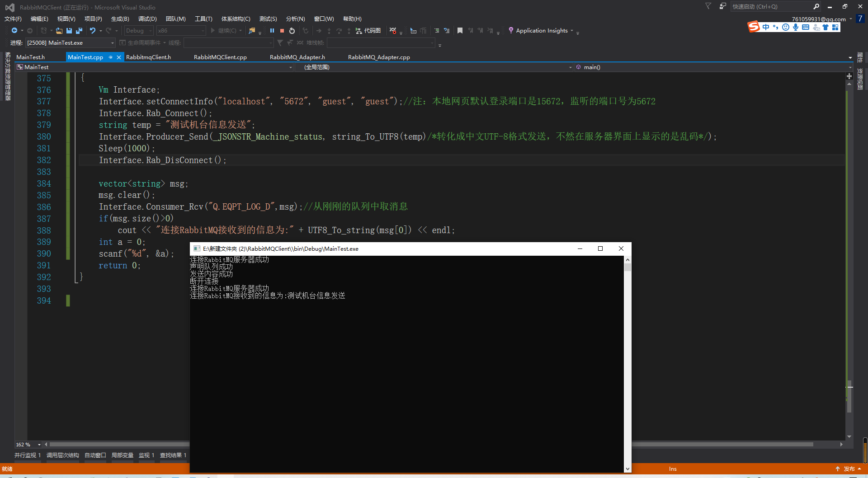Toggle a bookmark with the bookmark icon
Image resolution: width=868 pixels, height=478 pixels.
[x=460, y=31]
